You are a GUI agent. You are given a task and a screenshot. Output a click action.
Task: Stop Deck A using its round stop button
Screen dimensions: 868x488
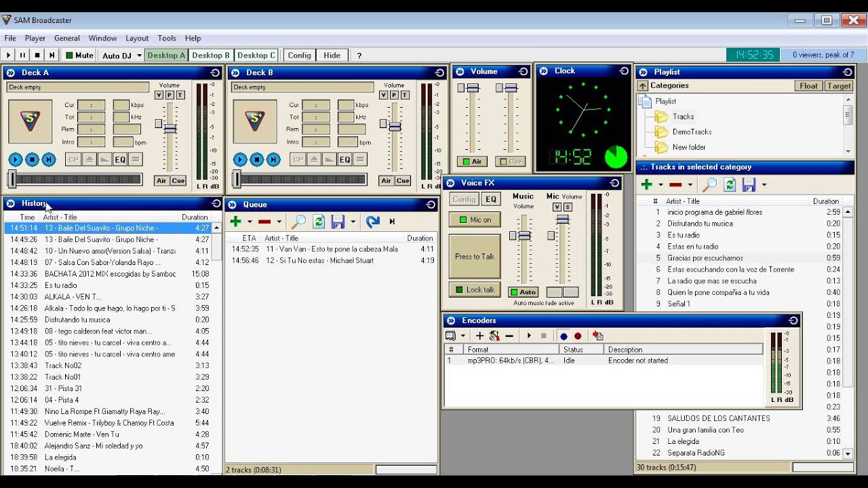point(32,160)
